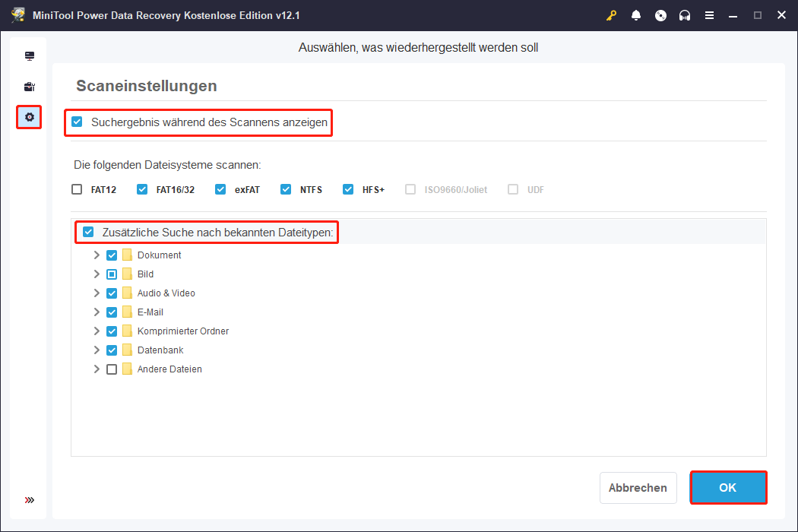Open the notifications bell
The height and width of the screenshot is (532, 798).
(635, 15)
